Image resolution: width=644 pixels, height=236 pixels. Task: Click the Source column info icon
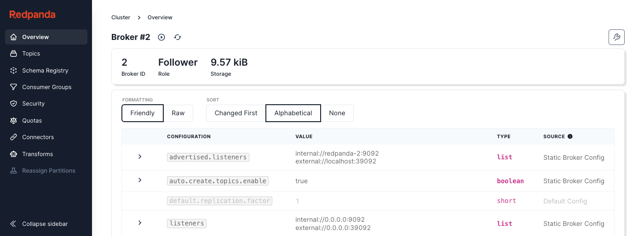point(570,136)
